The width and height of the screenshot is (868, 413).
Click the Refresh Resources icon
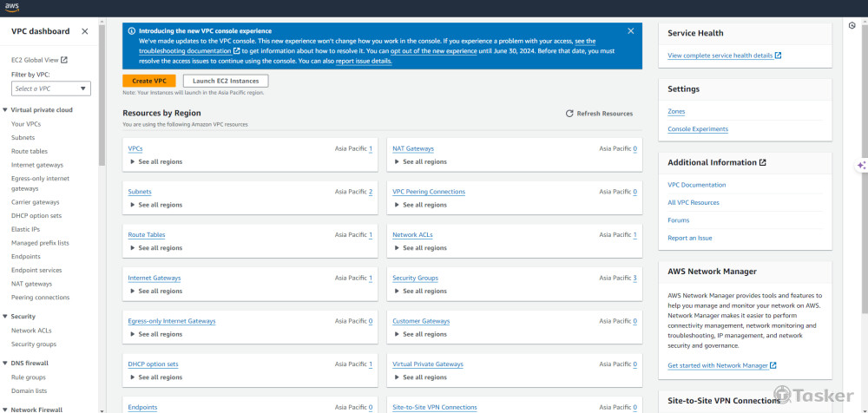pyautogui.click(x=569, y=114)
